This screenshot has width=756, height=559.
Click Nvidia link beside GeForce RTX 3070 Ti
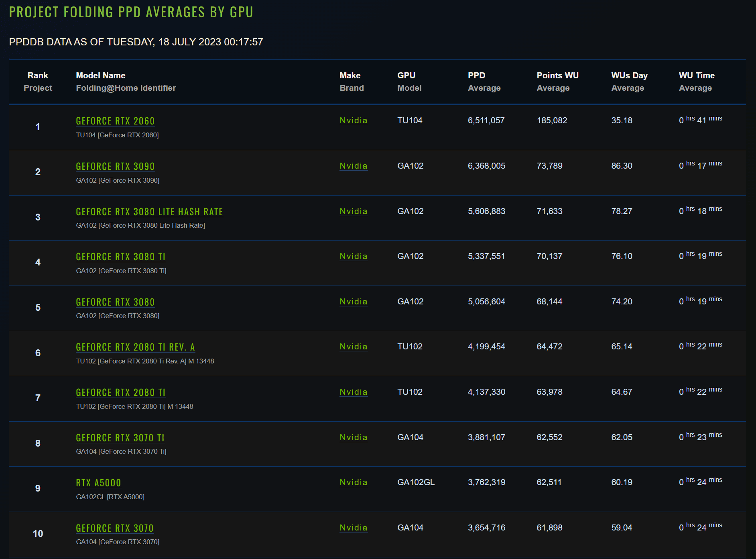coord(353,437)
